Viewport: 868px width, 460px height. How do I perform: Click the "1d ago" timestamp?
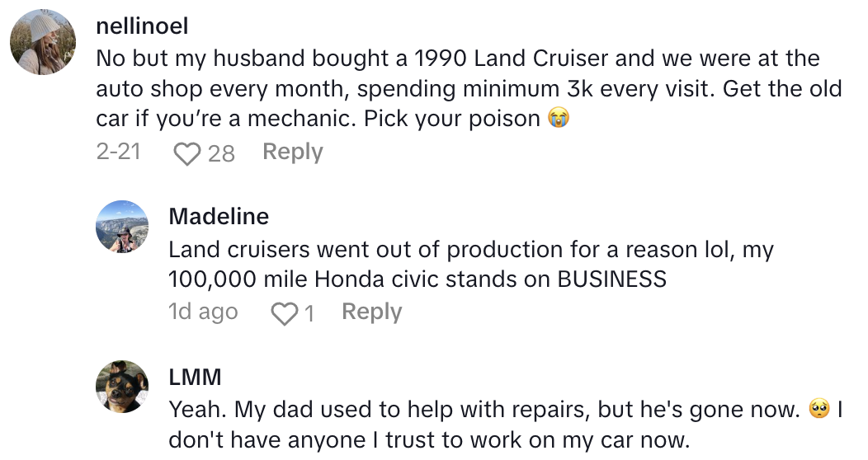[203, 312]
